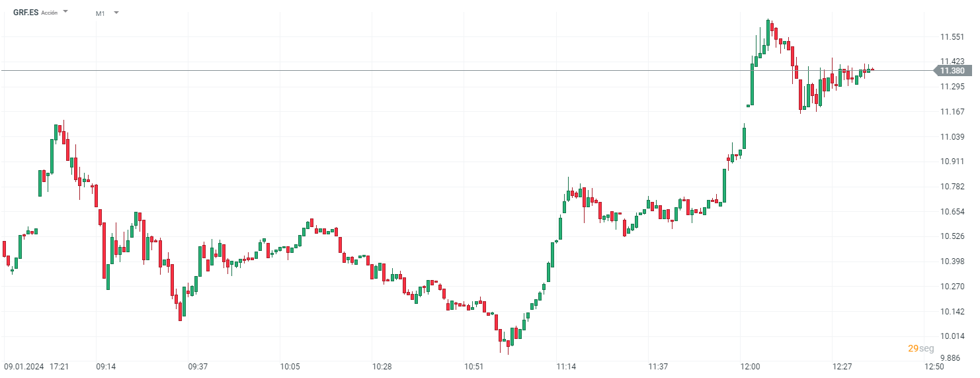Click the 11.423 price axis label
The height and width of the screenshot is (378, 980).
click(x=952, y=62)
